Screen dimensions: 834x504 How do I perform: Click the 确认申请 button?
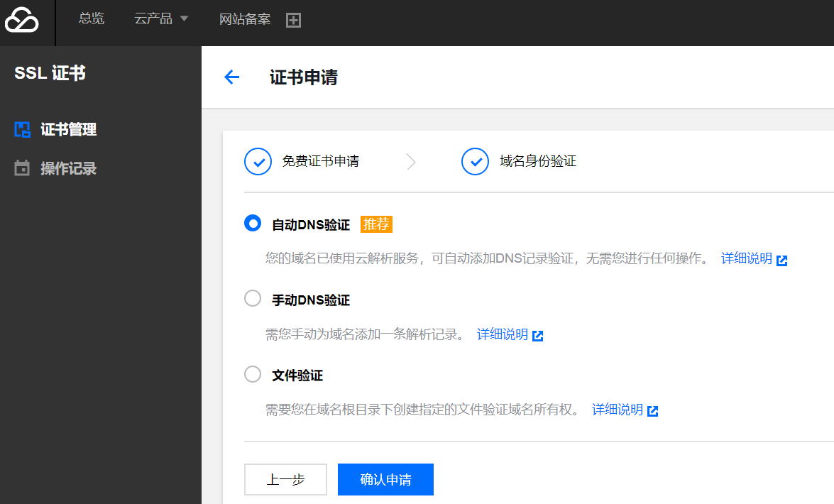tap(385, 480)
